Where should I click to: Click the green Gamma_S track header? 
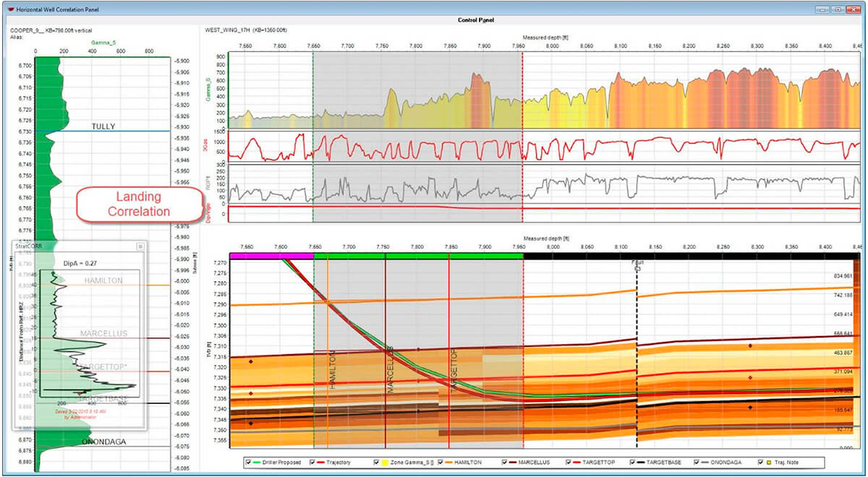point(102,43)
